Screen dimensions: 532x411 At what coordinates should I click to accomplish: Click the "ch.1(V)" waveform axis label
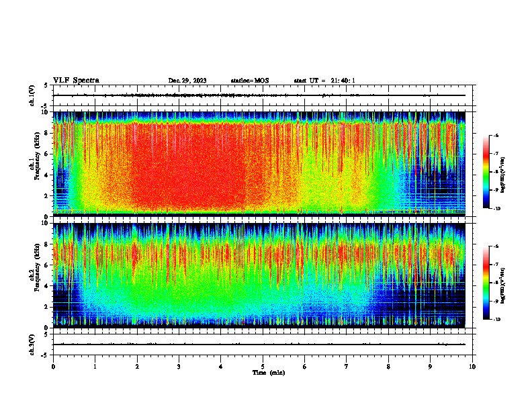(x=32, y=95)
